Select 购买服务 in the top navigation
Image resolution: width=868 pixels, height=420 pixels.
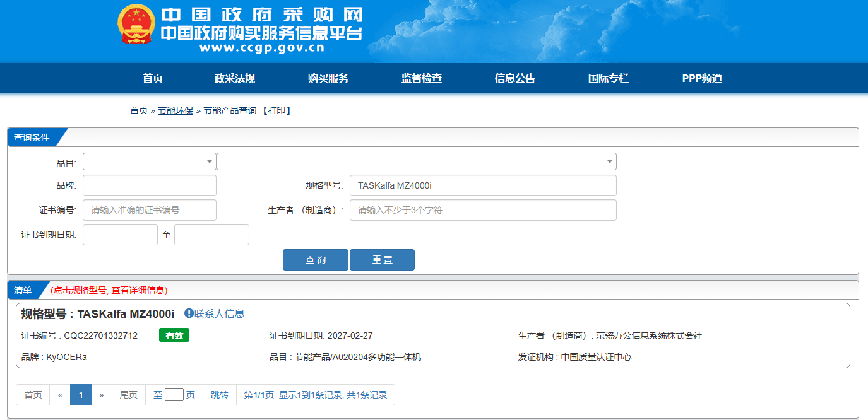click(328, 79)
